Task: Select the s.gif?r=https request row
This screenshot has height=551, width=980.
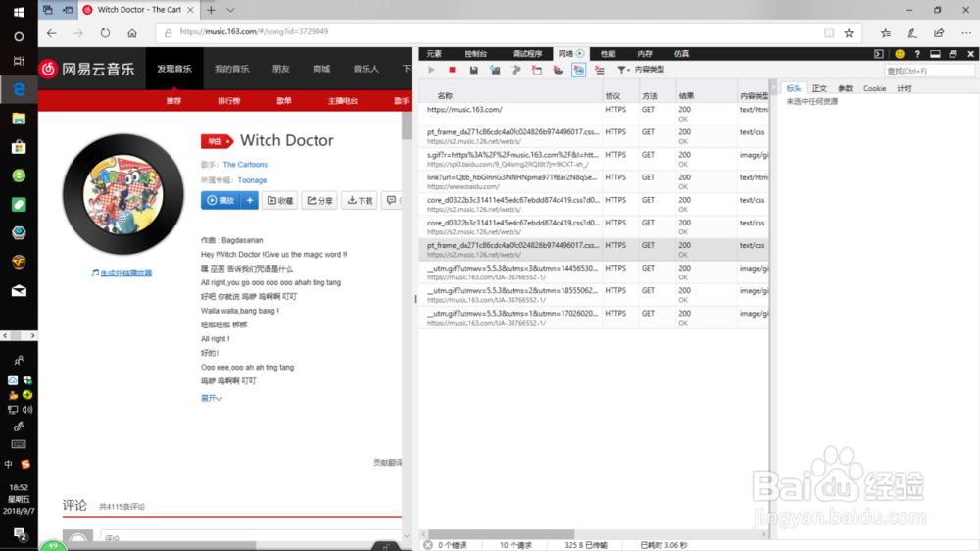Action: pos(594,159)
